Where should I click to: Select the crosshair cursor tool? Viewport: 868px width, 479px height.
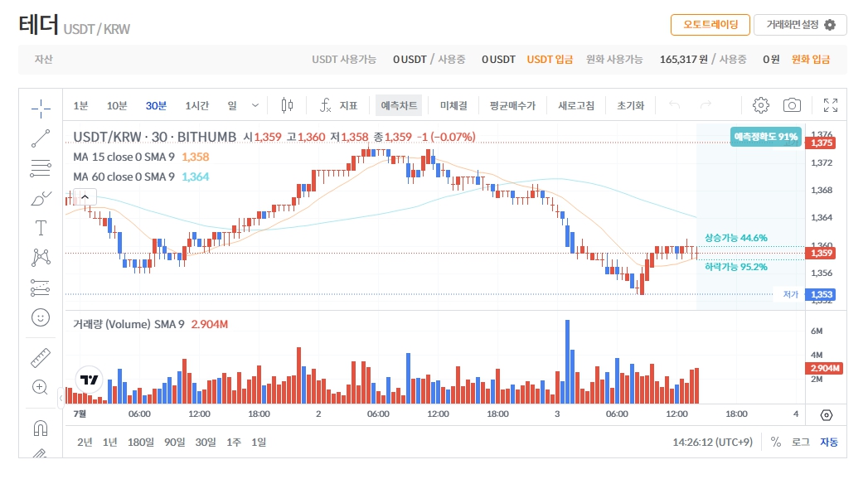point(41,109)
